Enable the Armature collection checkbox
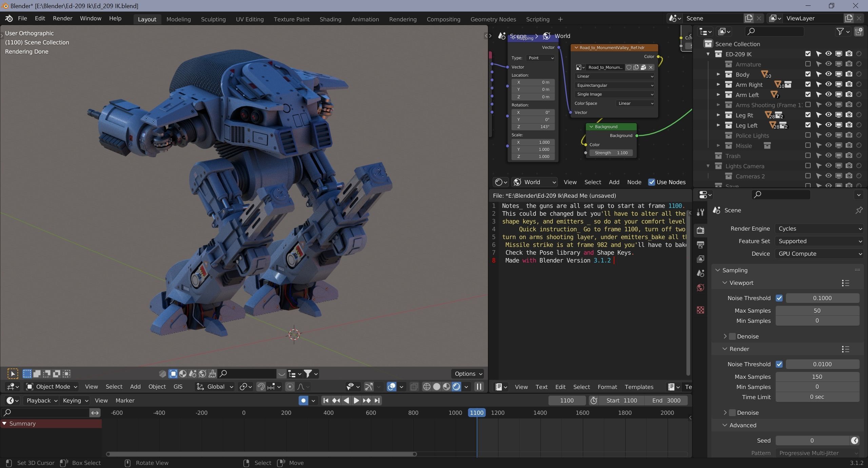 click(808, 64)
